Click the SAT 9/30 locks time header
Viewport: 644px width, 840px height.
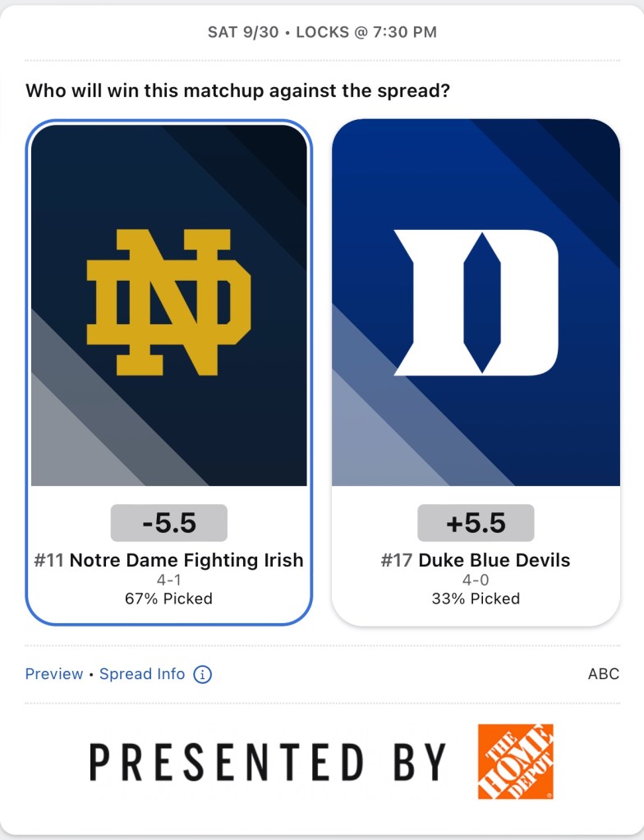pos(322,33)
